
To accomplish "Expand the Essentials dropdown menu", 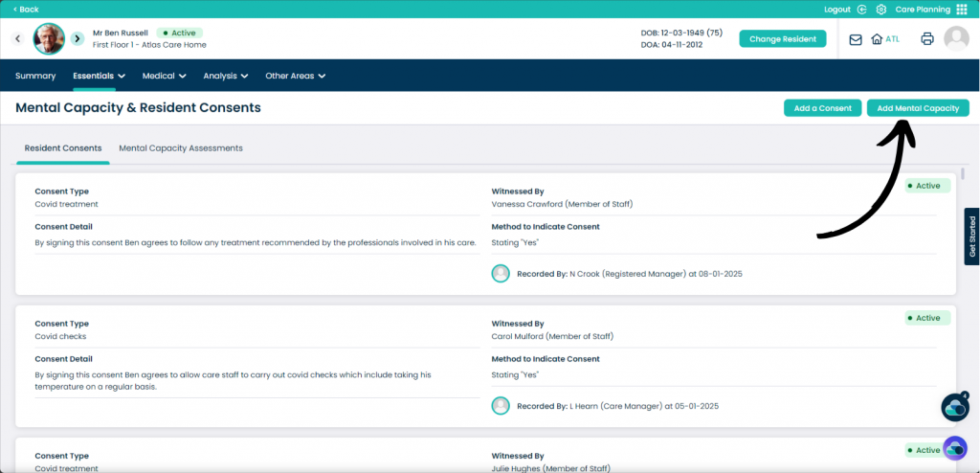I will click(x=100, y=76).
